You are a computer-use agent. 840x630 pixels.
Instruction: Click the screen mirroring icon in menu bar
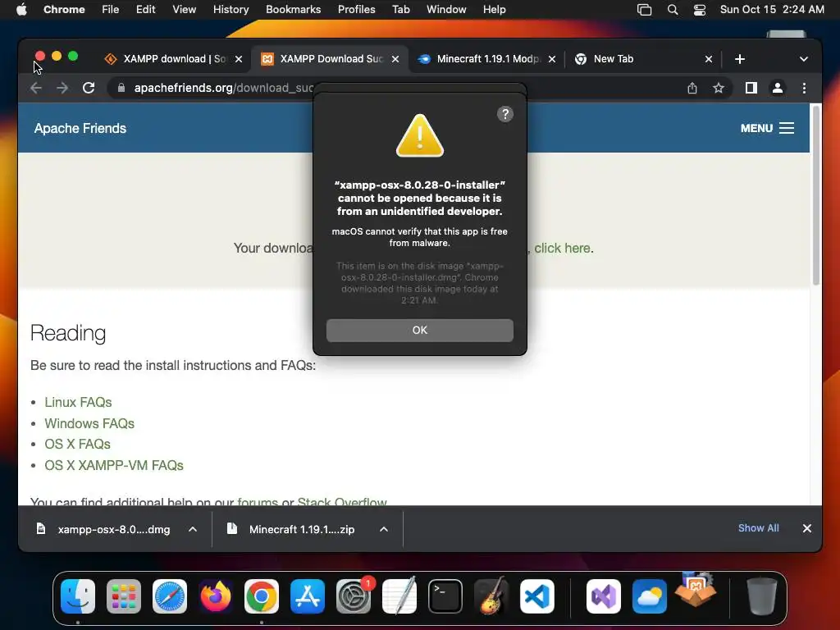pyautogui.click(x=645, y=10)
